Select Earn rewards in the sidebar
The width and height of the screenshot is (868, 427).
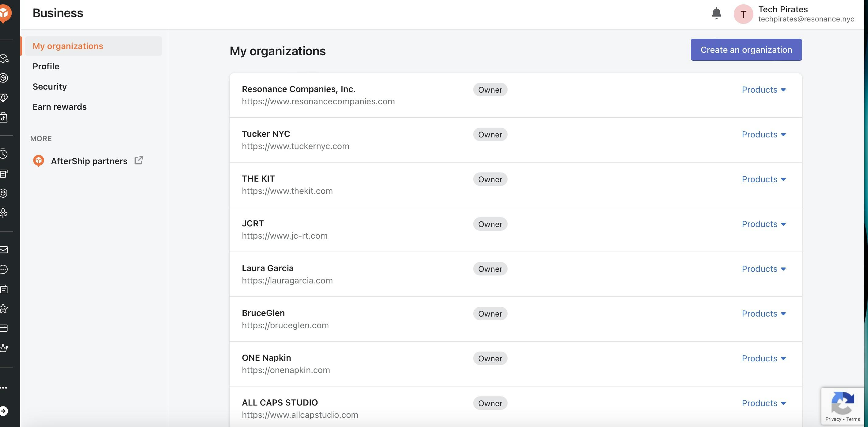(x=60, y=106)
